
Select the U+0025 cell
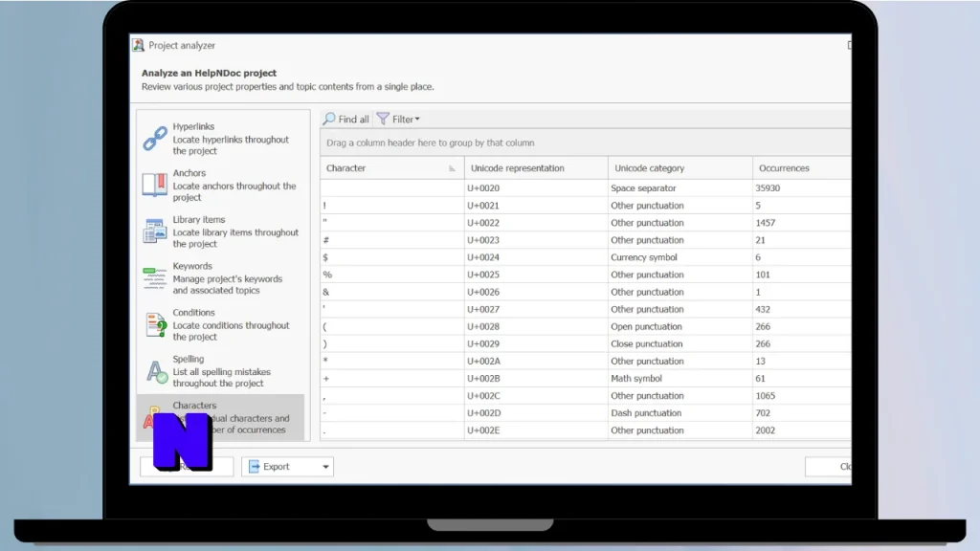tap(536, 275)
